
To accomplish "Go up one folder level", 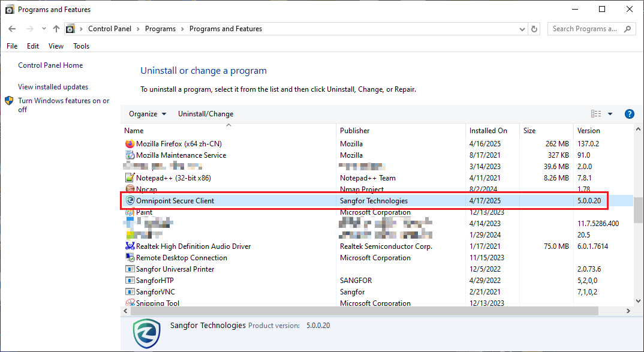I will [56, 29].
